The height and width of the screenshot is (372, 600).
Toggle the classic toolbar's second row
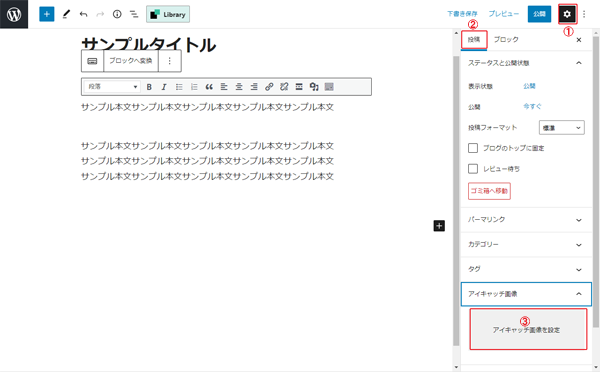point(329,87)
